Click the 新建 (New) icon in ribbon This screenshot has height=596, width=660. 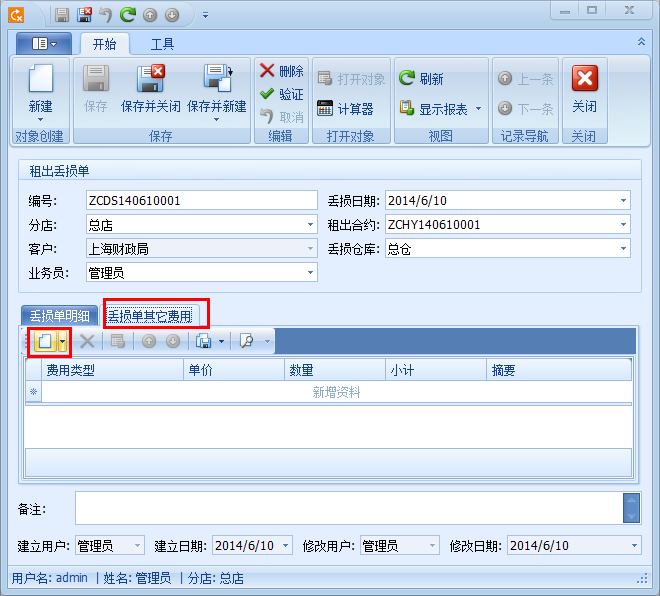coord(40,82)
